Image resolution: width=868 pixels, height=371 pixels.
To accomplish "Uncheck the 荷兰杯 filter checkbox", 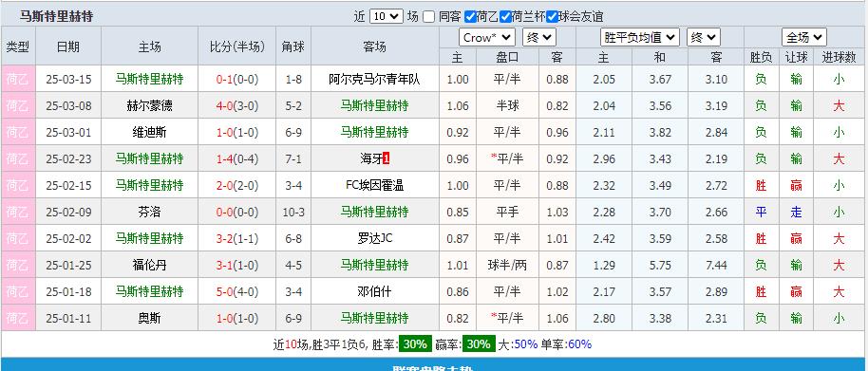I will coord(505,16).
